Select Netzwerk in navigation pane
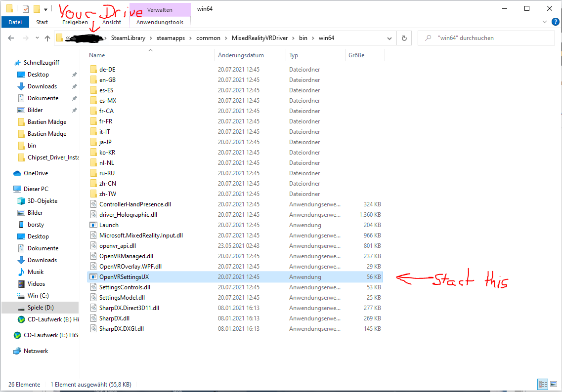Image resolution: width=562 pixels, height=392 pixels. point(36,351)
